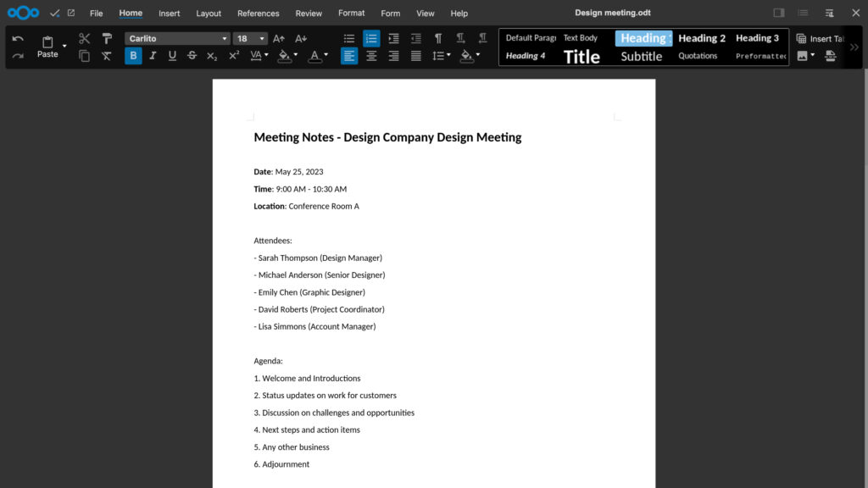Click the document saved checkmark icon

pyautogui.click(x=54, y=13)
